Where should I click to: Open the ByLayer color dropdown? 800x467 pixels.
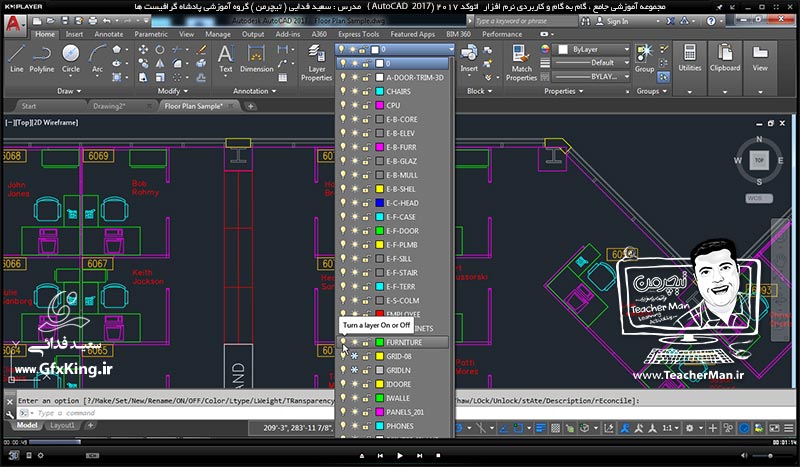pos(593,50)
